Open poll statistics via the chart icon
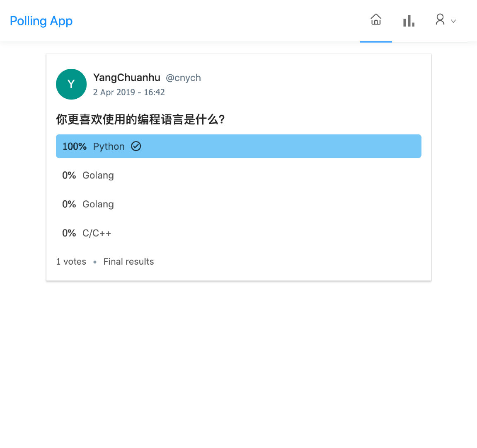The height and width of the screenshot is (448, 477). pos(409,20)
